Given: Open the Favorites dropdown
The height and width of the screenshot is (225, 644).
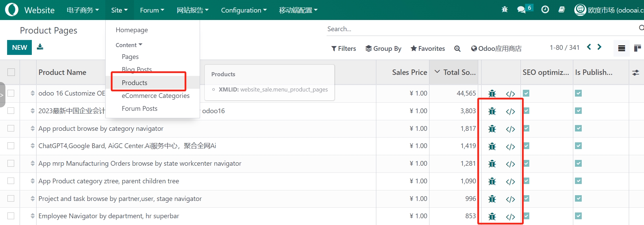Looking at the screenshot, I should point(428,48).
